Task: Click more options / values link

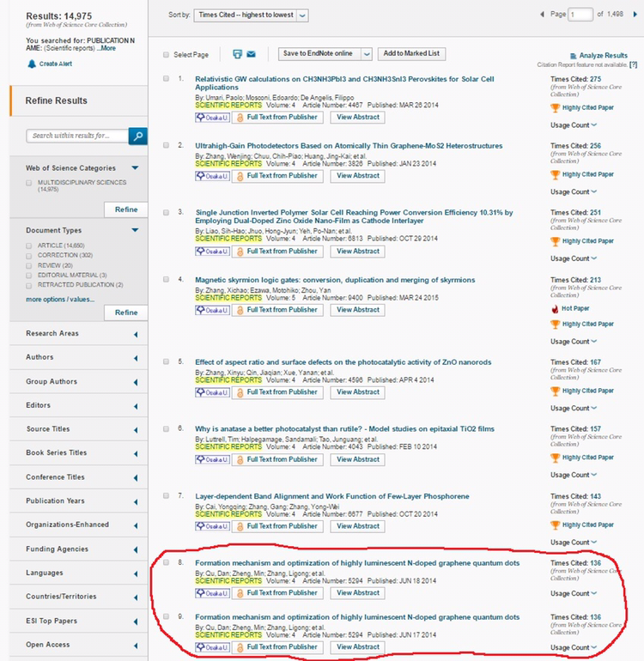Action: [x=60, y=300]
